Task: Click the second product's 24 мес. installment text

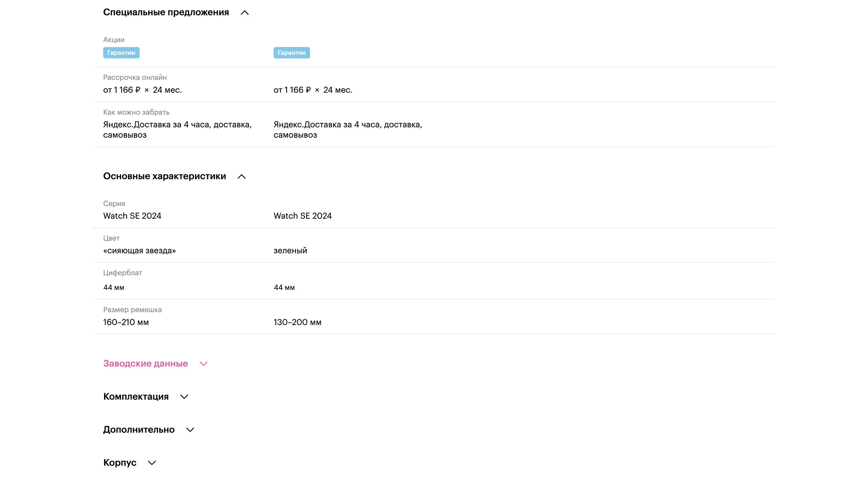Action: point(338,90)
